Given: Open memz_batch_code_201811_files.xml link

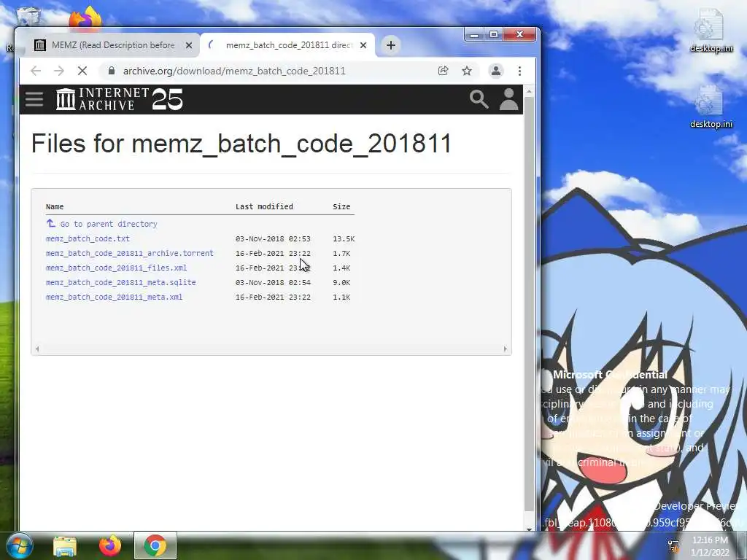Looking at the screenshot, I should (116, 268).
